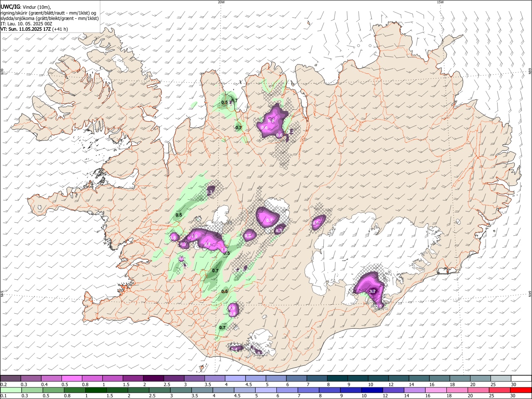Click the darkest purple swatch starting at 2
This screenshot has width=532, height=399.
153,379
